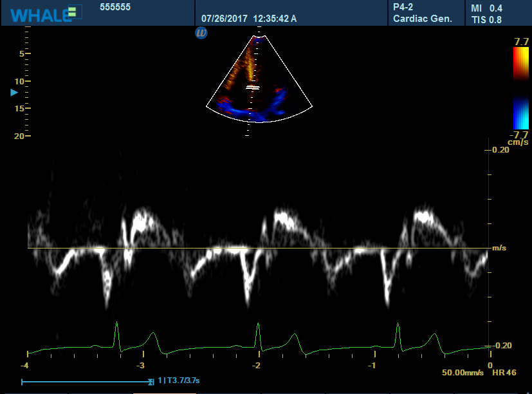Click the blue circular w icon above the sector

(201, 33)
